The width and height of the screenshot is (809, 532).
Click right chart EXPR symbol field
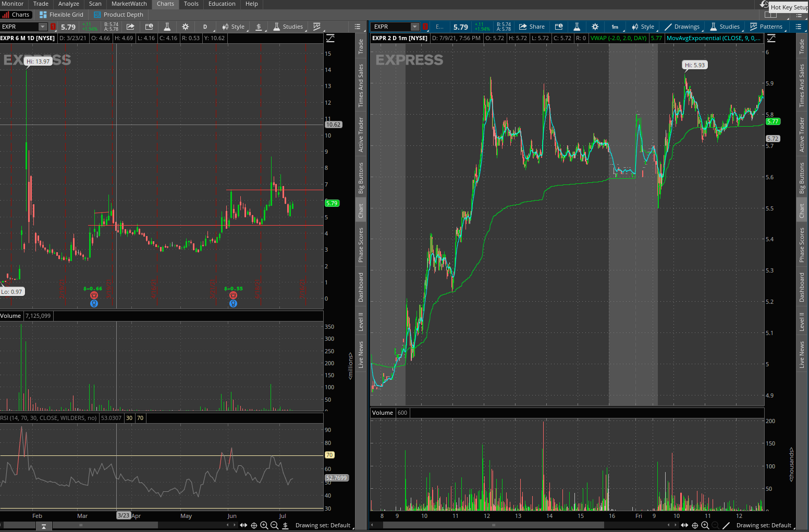coord(391,27)
